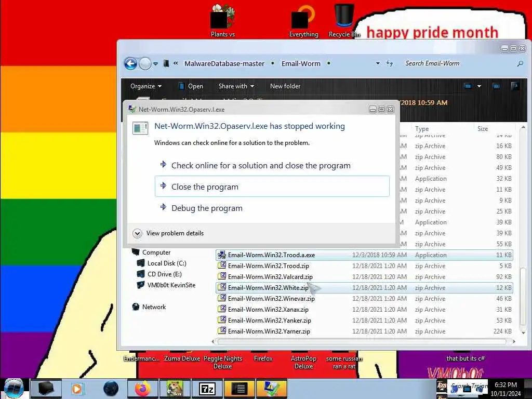This screenshot has width=532, height=399.
Task: Open the Organize menu
Action: tap(146, 86)
